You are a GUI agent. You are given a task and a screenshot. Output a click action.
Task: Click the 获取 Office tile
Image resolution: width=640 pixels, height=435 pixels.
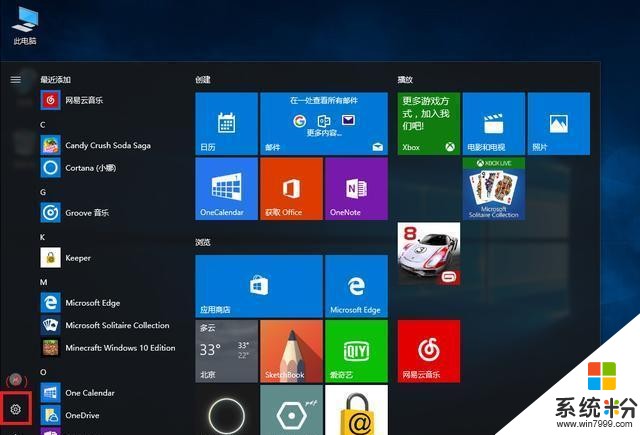(x=291, y=189)
